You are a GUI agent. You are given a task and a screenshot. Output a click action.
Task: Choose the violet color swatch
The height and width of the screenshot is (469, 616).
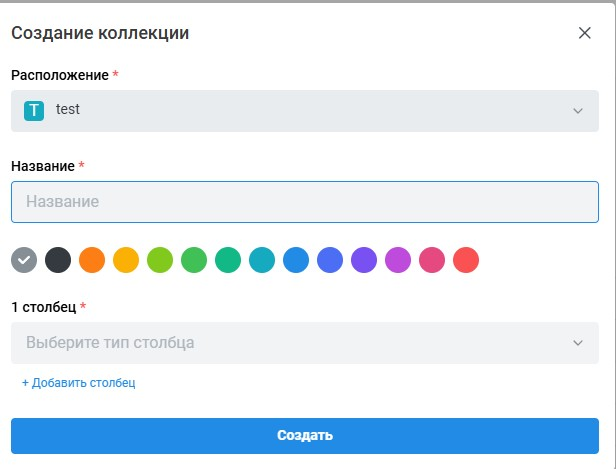[x=364, y=260]
